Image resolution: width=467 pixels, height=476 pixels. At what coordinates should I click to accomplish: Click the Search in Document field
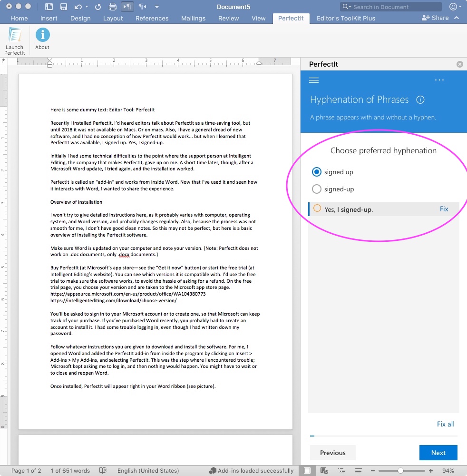pyautogui.click(x=390, y=7)
